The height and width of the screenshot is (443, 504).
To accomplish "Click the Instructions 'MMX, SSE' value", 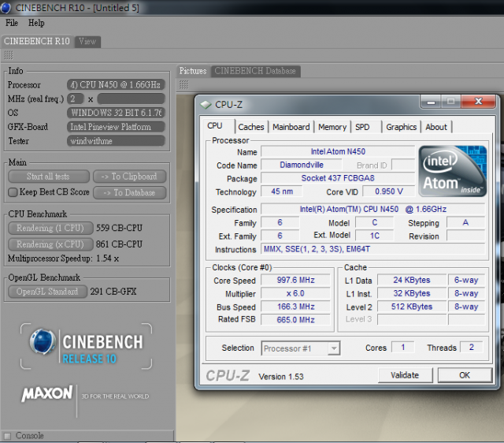I will [374, 249].
